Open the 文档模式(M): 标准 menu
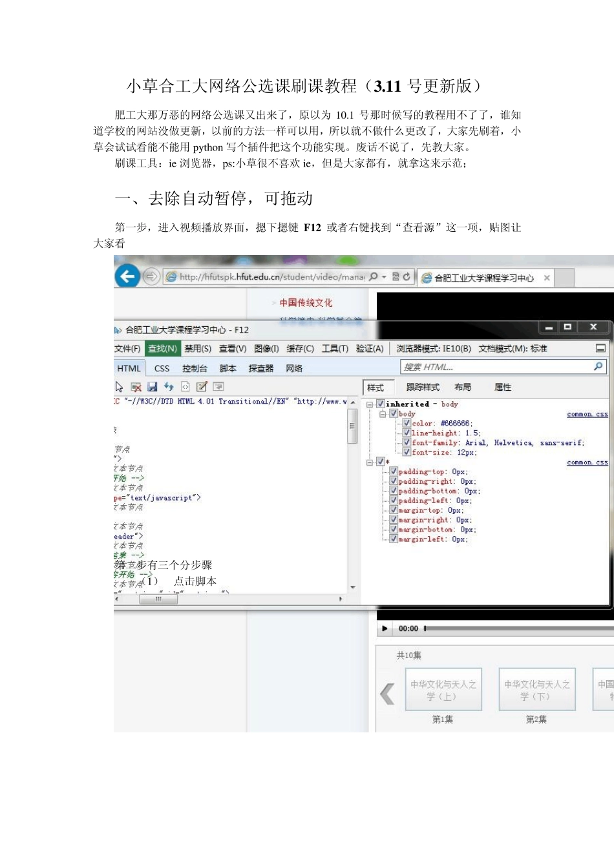The width and height of the screenshot is (614, 868). 513,348
